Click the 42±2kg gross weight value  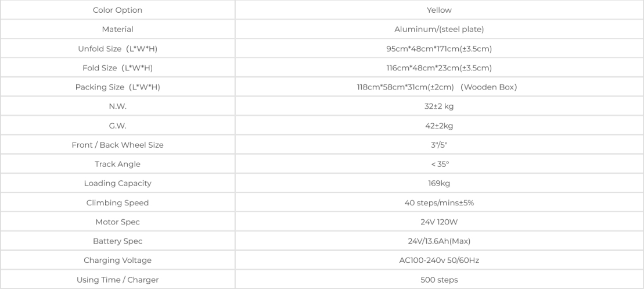(x=439, y=126)
